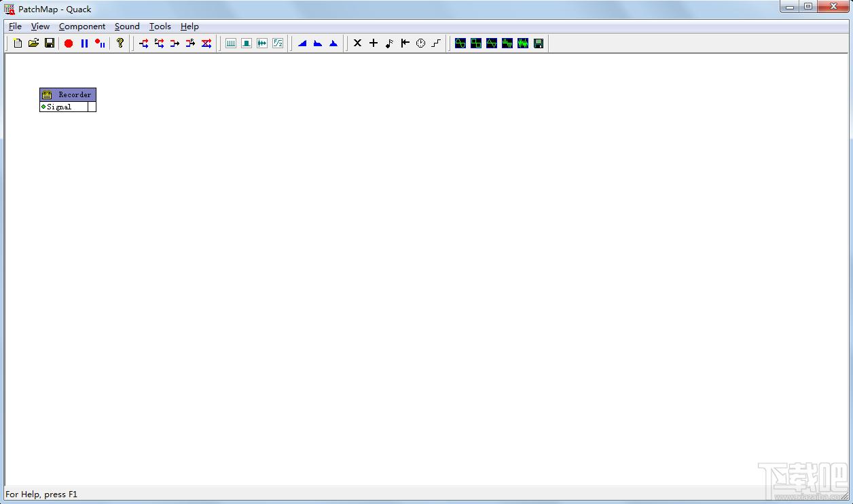The image size is (853, 504).
Task: Open the Component menu
Action: (x=82, y=26)
